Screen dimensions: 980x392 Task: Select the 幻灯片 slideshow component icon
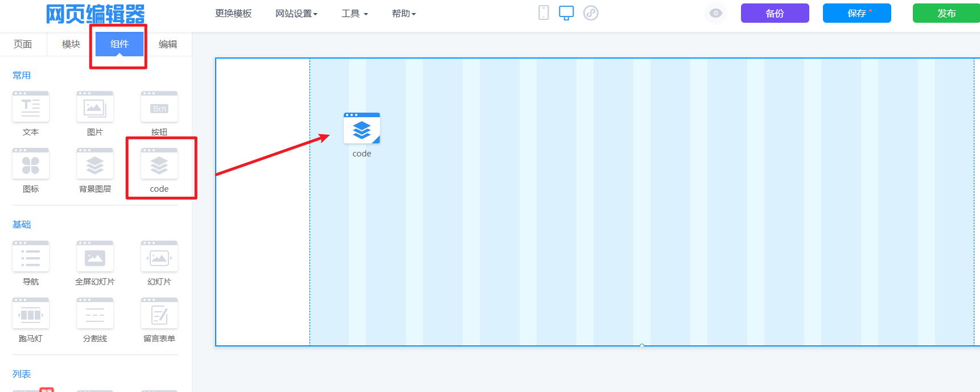pos(159,257)
